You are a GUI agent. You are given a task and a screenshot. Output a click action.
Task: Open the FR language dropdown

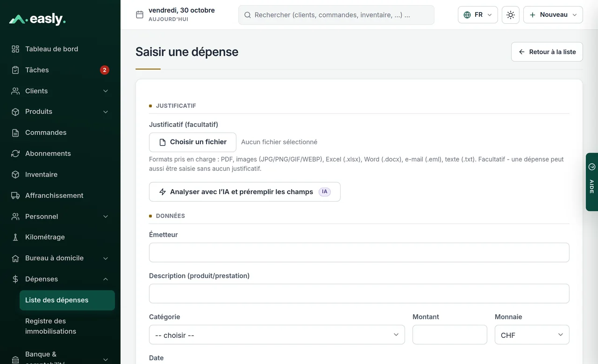(478, 15)
